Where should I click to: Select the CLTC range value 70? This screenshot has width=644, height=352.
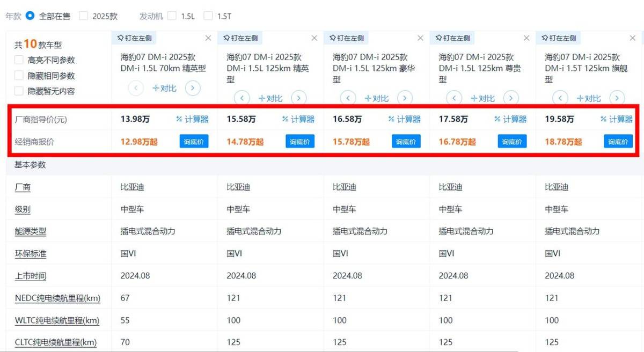pyautogui.click(x=125, y=342)
